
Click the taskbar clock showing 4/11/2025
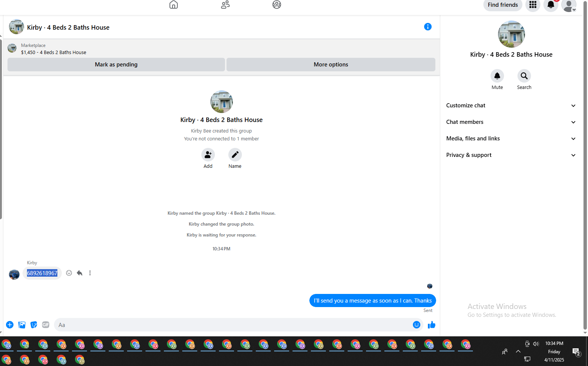(554, 352)
